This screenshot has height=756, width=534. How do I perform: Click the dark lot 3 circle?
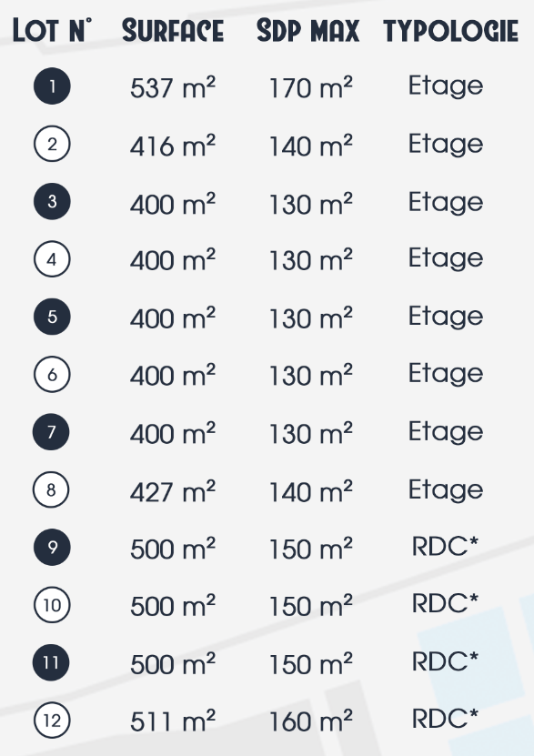52,202
